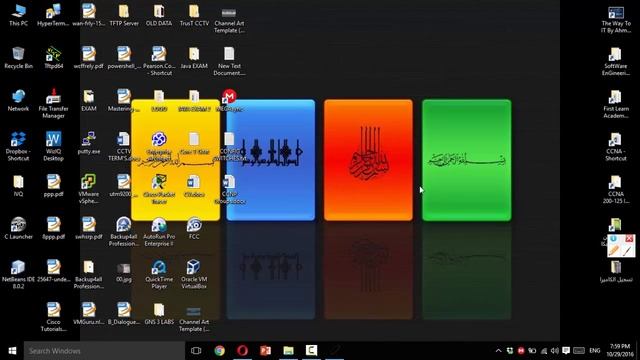Select CCNA 200-125 folder shortcut
640x360 pixels.
(616, 189)
